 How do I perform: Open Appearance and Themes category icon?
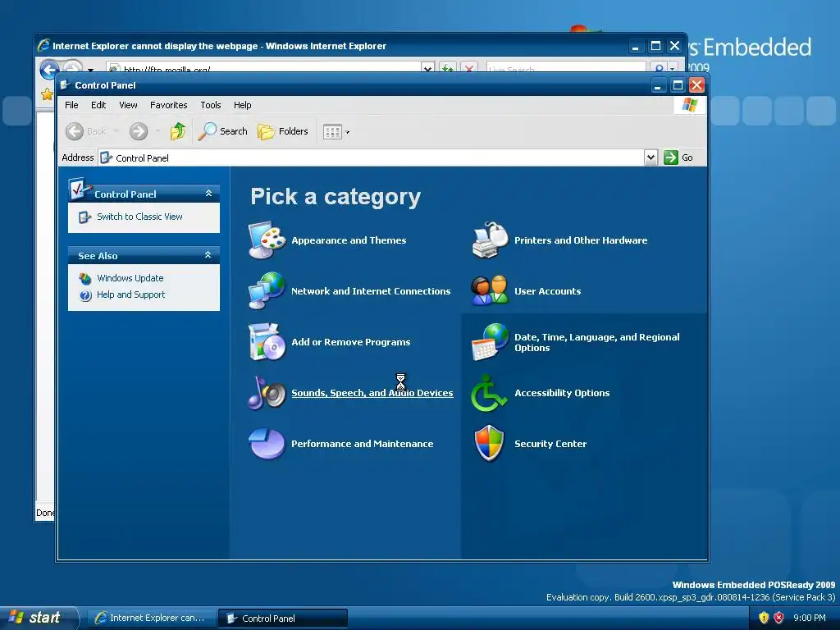267,240
